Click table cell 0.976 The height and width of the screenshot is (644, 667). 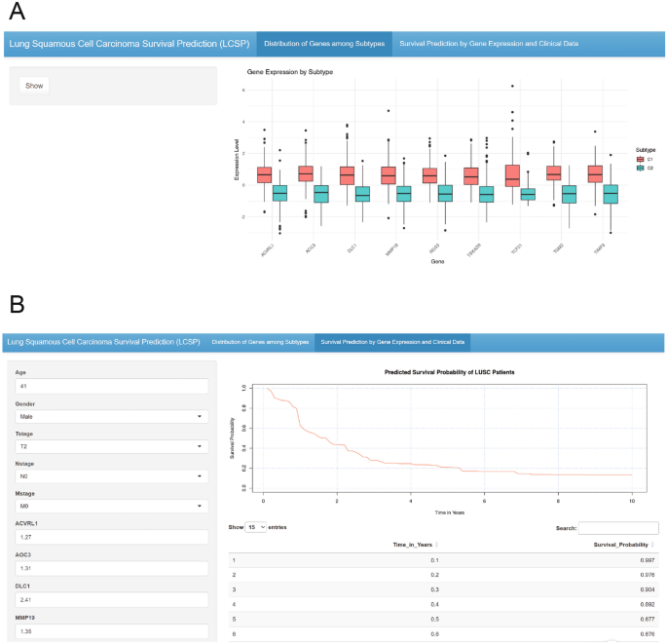[x=648, y=575]
